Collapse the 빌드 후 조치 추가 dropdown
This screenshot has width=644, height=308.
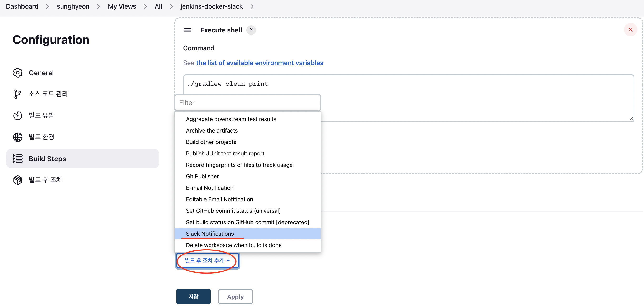(x=207, y=261)
